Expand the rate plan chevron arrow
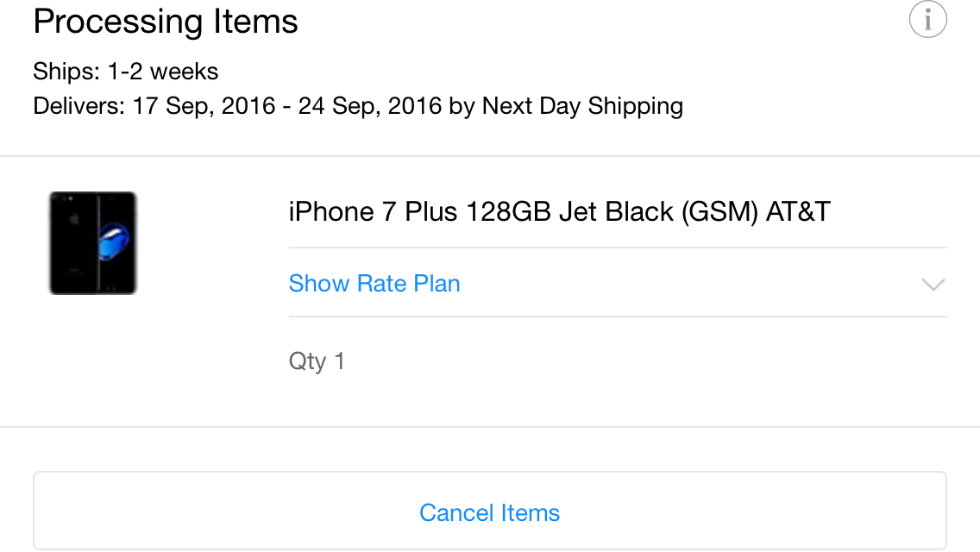The image size is (980, 552). pyautogui.click(x=933, y=285)
